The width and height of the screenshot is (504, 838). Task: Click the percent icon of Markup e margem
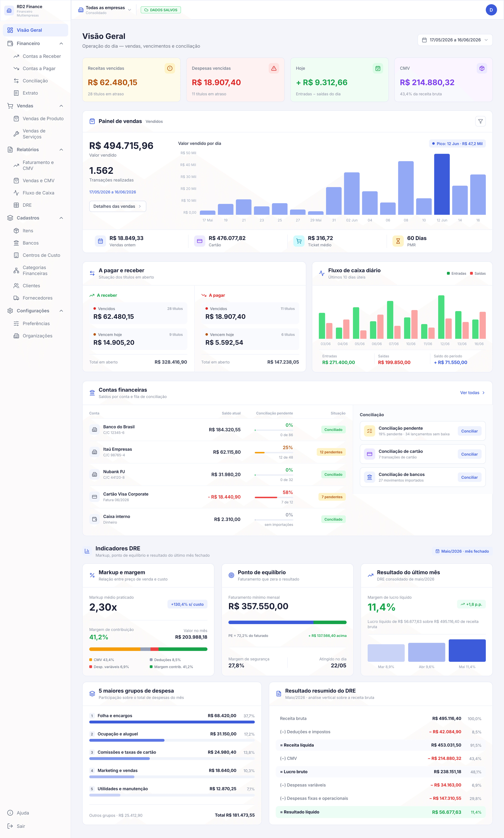coord(92,575)
